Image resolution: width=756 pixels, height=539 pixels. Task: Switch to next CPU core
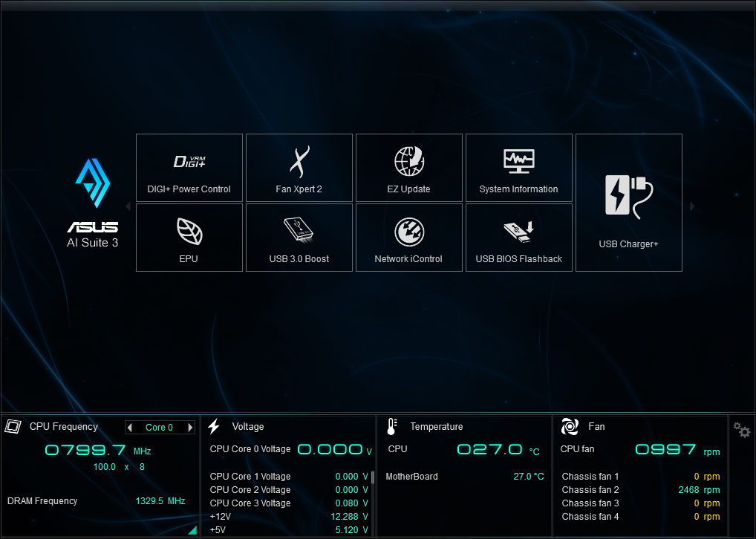tap(190, 427)
